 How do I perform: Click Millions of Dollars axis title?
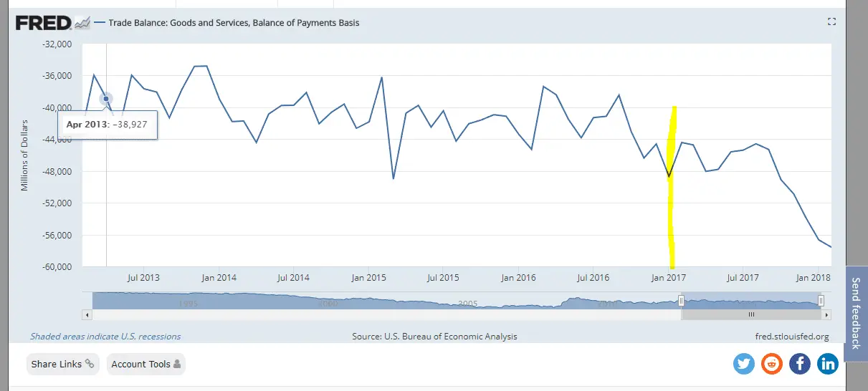24,155
